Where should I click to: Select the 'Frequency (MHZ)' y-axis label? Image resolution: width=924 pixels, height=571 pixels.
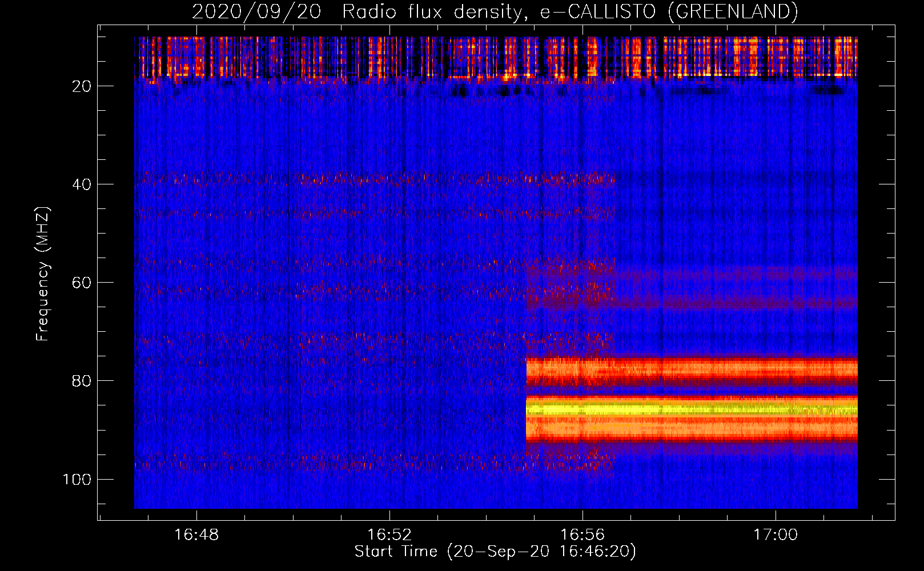43,274
